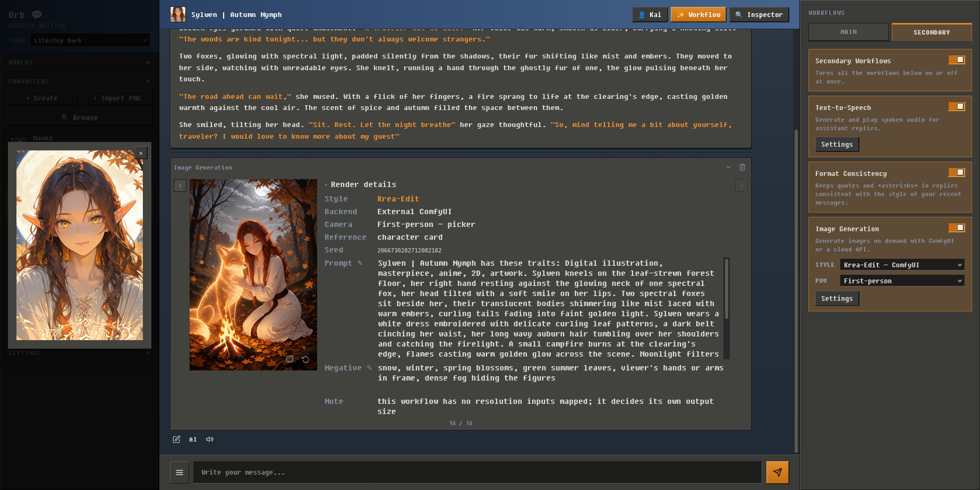Edit the Negative prompt with its pencil icon
Screen dimensions: 980x490
click(370, 368)
